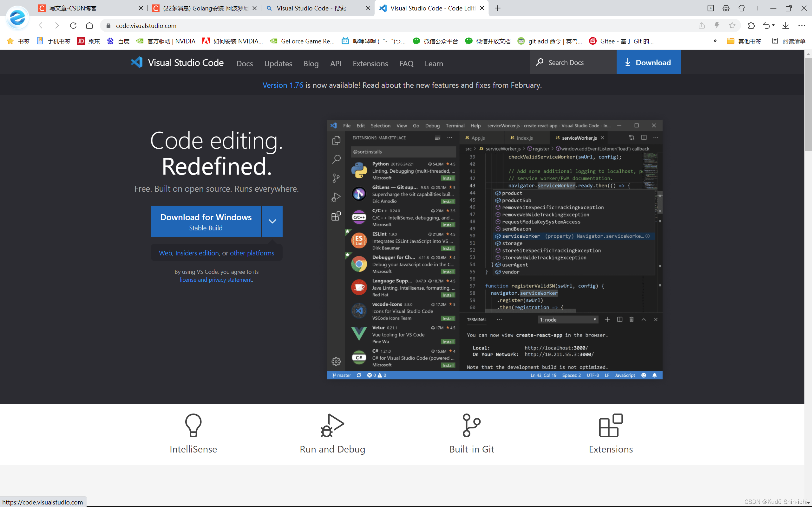Switch to the 写文章-CSDN博客 tab
Image resolution: width=812 pixels, height=507 pixels.
pyautogui.click(x=73, y=8)
